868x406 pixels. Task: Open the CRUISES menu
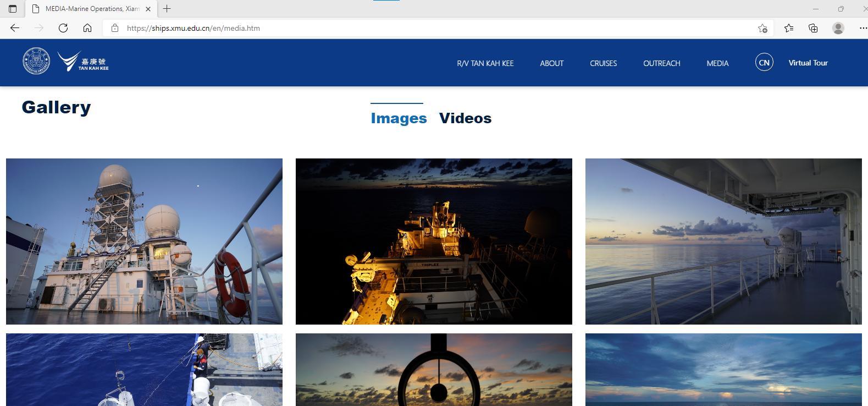pos(603,63)
